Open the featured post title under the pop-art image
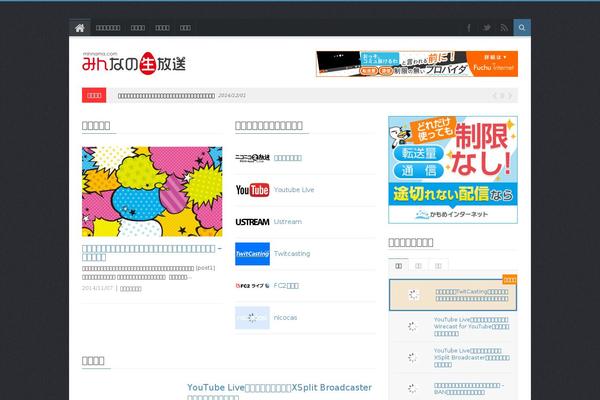This screenshot has height=400, width=600. tap(152, 253)
